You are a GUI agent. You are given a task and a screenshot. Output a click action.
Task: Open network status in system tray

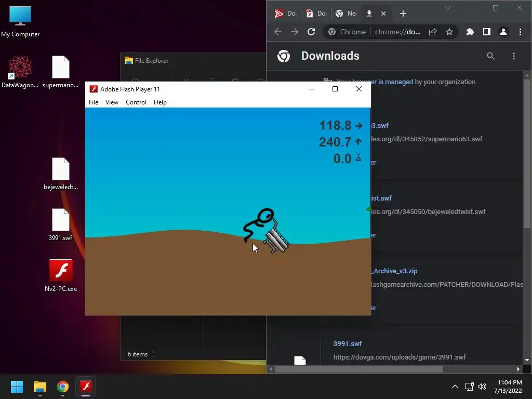[470, 387]
